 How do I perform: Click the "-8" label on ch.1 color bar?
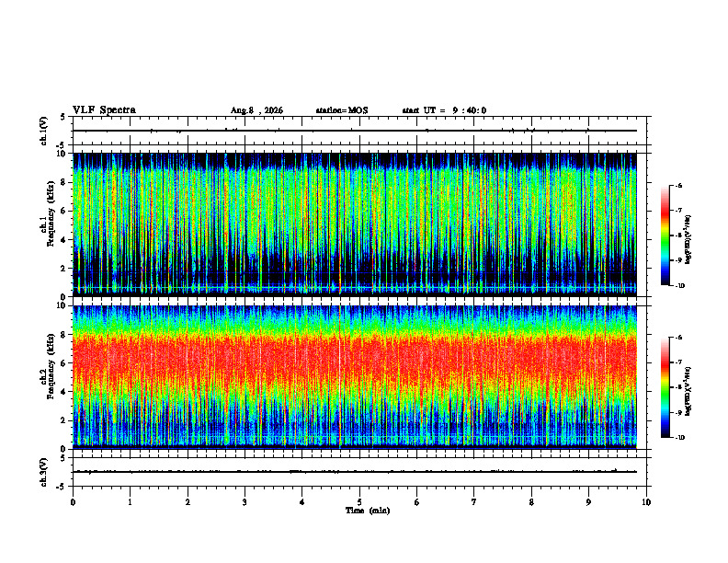click(679, 236)
